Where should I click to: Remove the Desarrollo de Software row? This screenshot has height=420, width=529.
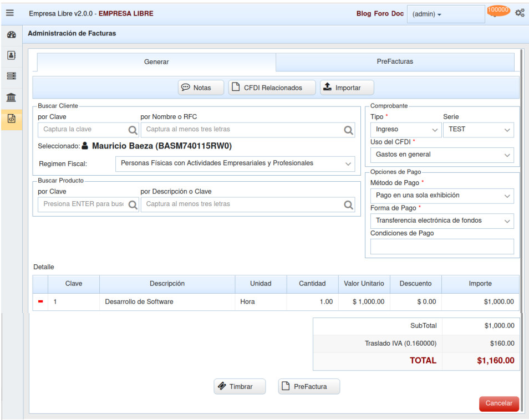[x=40, y=302]
